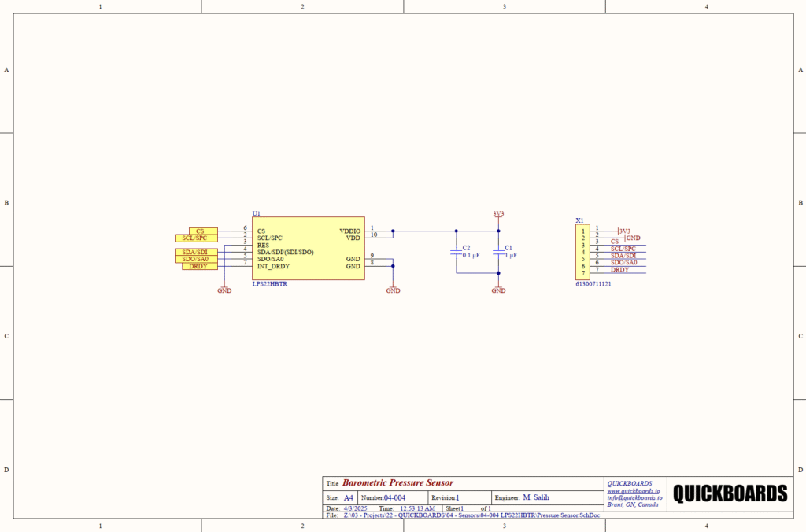Click the QUICKBOARDS logo in title block
This screenshot has width=806, height=532.
(730, 493)
